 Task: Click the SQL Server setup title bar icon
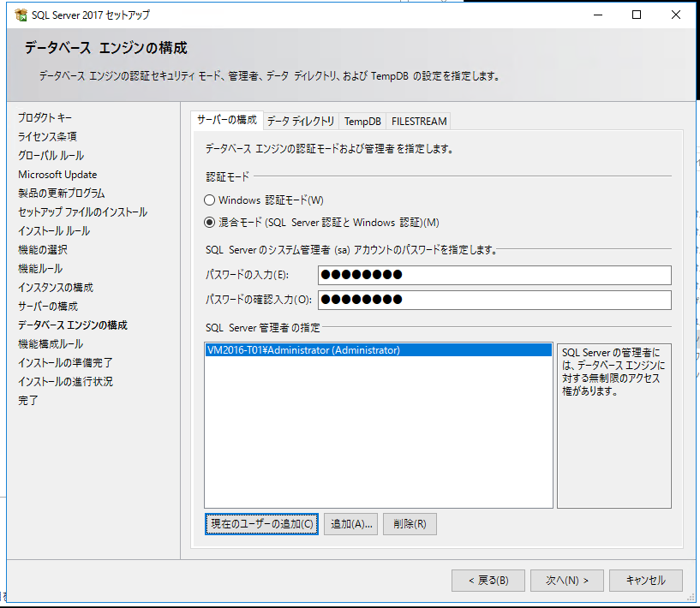[21, 15]
